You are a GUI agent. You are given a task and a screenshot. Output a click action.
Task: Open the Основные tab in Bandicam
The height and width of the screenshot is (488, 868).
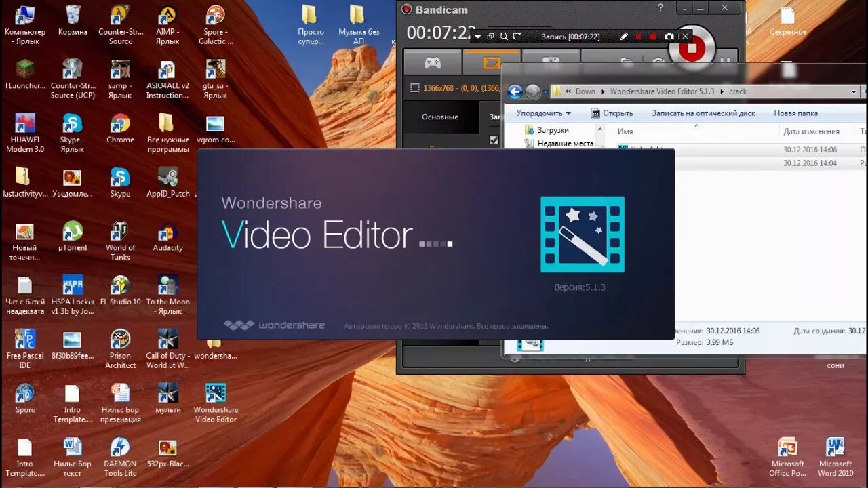pyautogui.click(x=440, y=117)
